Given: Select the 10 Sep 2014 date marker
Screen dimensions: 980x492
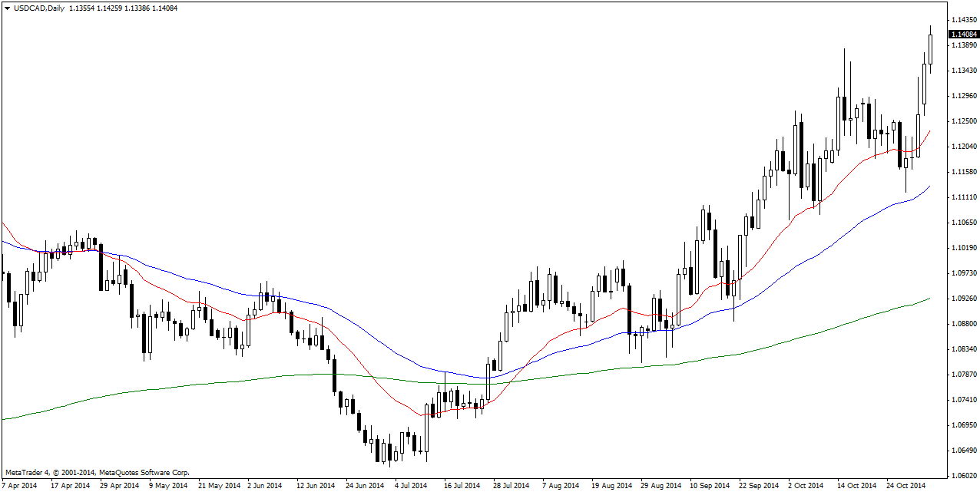Looking at the screenshot, I should point(709,486).
